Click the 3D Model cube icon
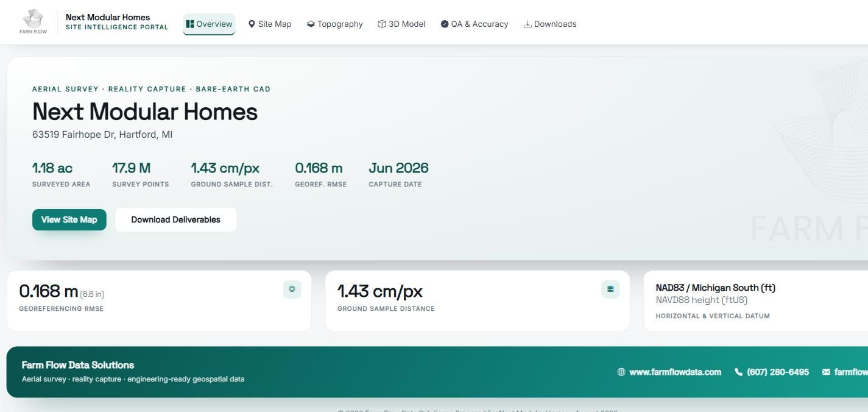 coord(382,24)
